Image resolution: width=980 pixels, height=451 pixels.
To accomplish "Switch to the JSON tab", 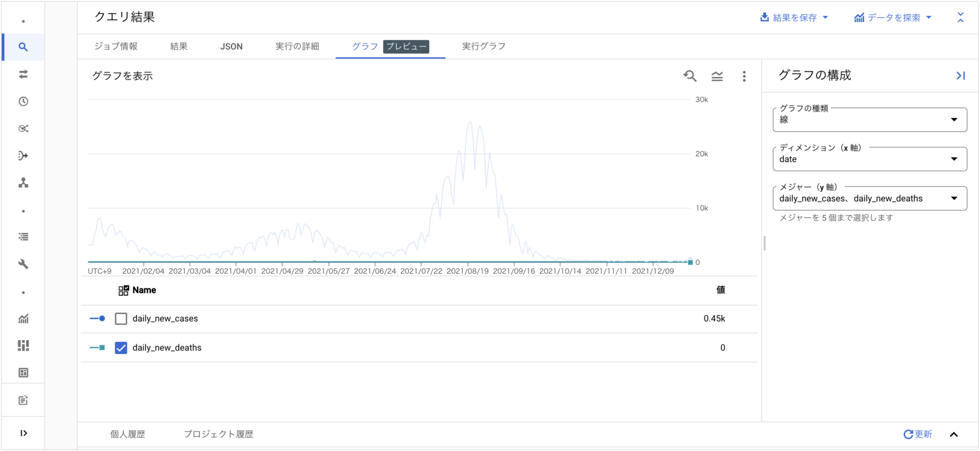I will [231, 46].
